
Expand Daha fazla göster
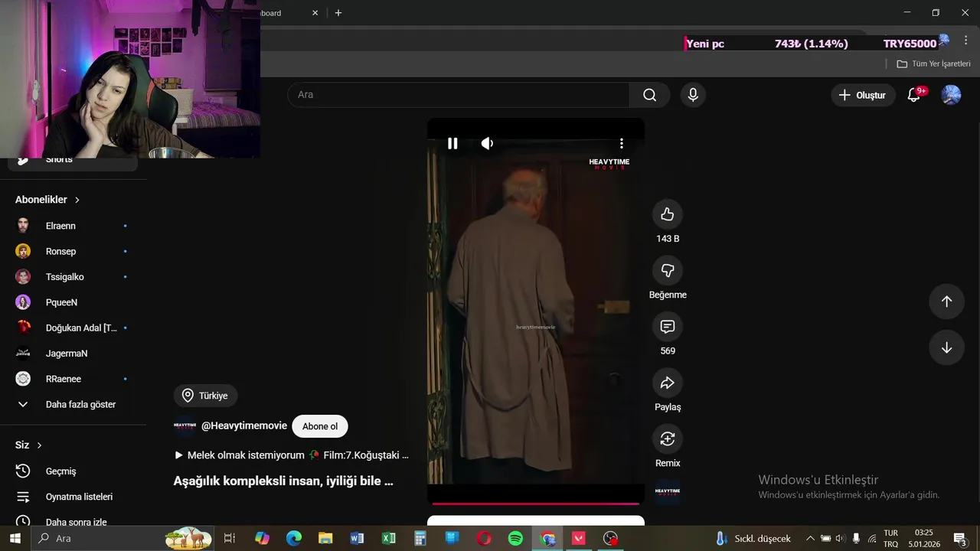pyautogui.click(x=73, y=404)
